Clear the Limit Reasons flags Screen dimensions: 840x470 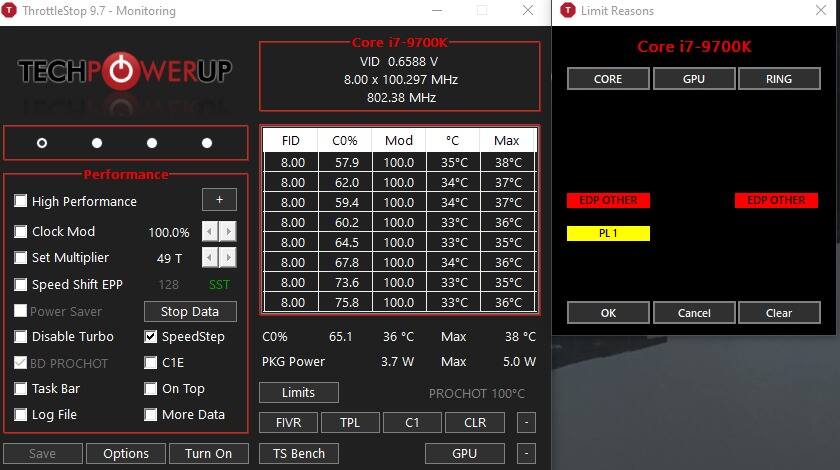tap(779, 312)
